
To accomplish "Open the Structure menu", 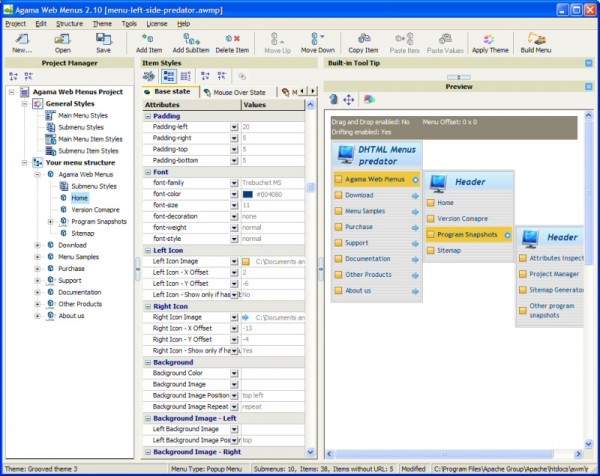I will coord(70,23).
